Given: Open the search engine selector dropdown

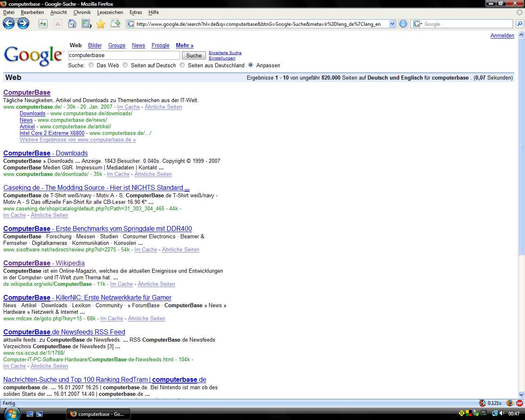Looking at the screenshot, I should point(418,24).
